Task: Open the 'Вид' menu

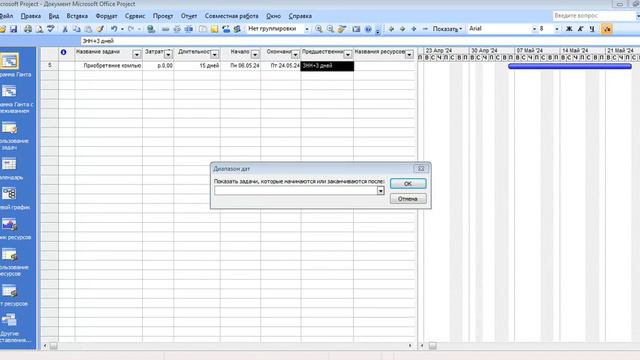Action: [x=53, y=16]
